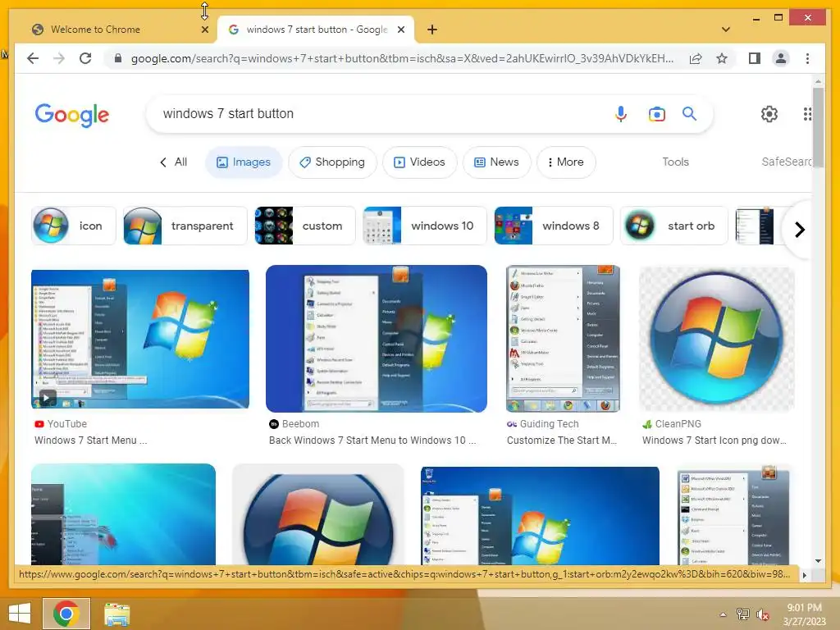Viewport: 840px width, 630px height.
Task: Click 'Windows 7 Start Icon png dow...' caption
Action: 714,441
